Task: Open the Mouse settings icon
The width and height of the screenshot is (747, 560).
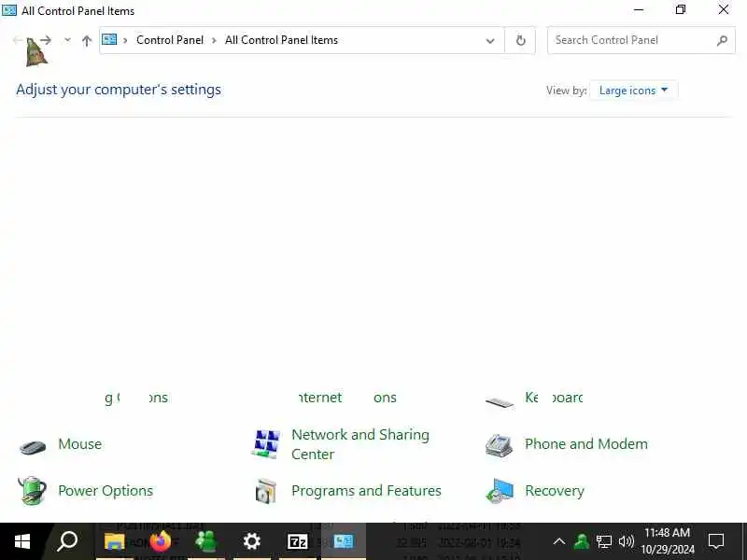Action: point(33,446)
